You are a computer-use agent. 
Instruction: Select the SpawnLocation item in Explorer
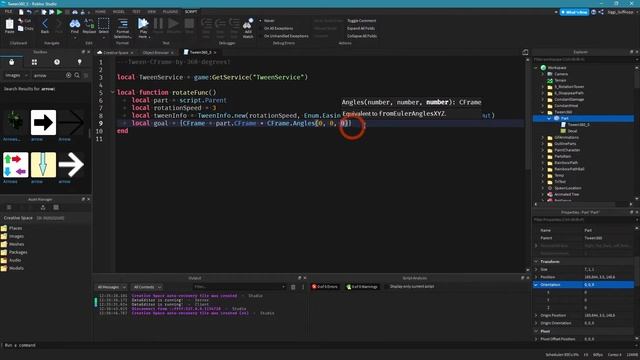point(567,188)
